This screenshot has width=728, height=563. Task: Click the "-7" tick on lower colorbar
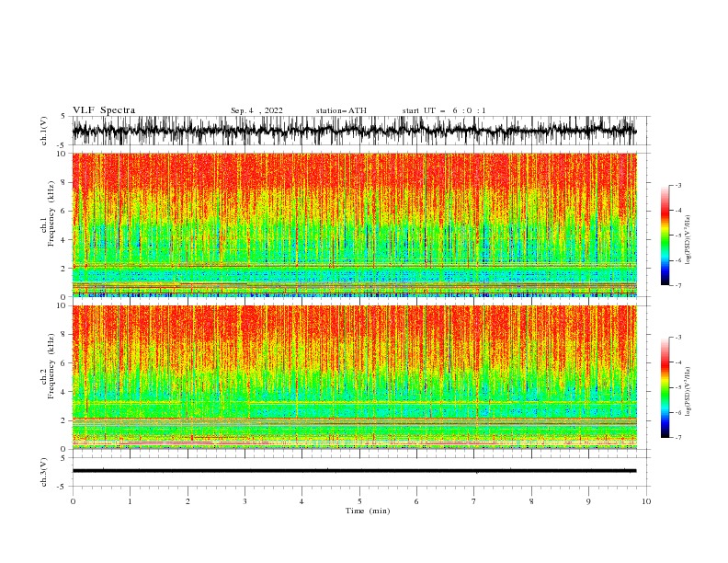coord(677,438)
